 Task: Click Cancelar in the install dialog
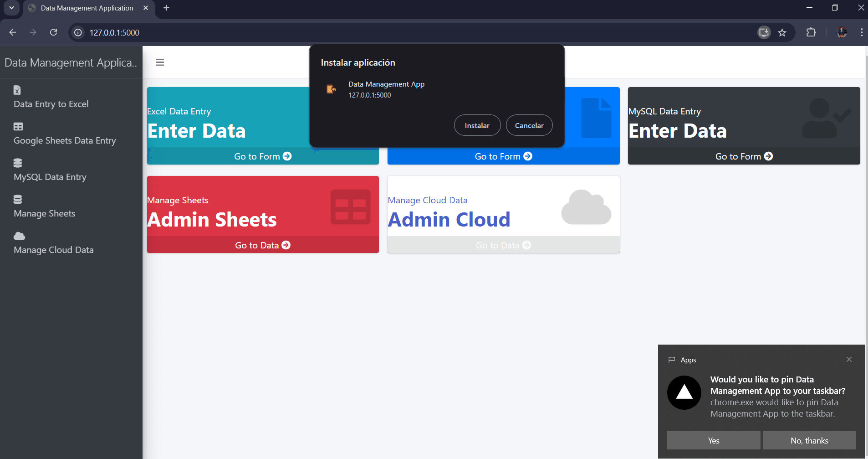click(529, 125)
